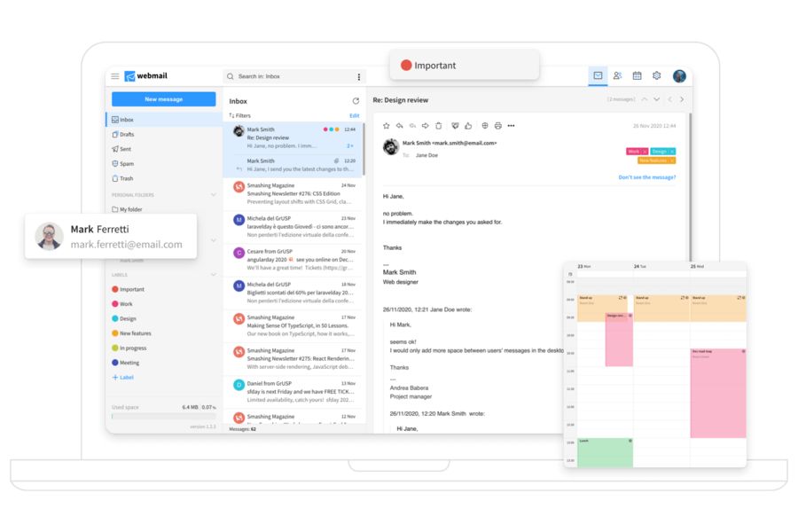Reply to Mark Smith's email
798x532 pixels.
coord(399,125)
